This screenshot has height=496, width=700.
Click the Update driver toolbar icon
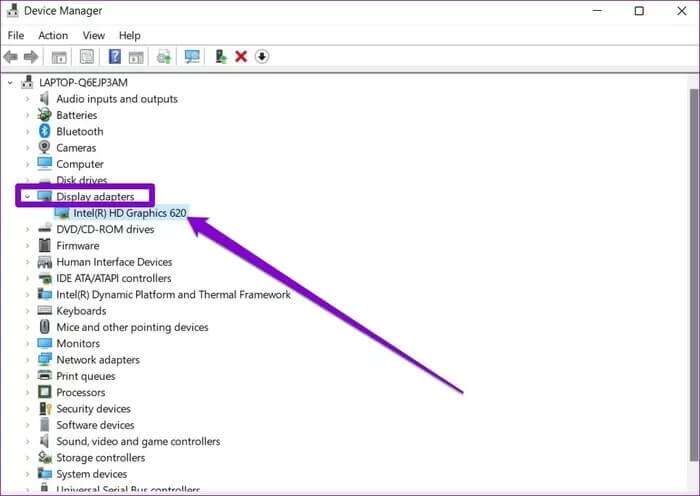coord(221,57)
